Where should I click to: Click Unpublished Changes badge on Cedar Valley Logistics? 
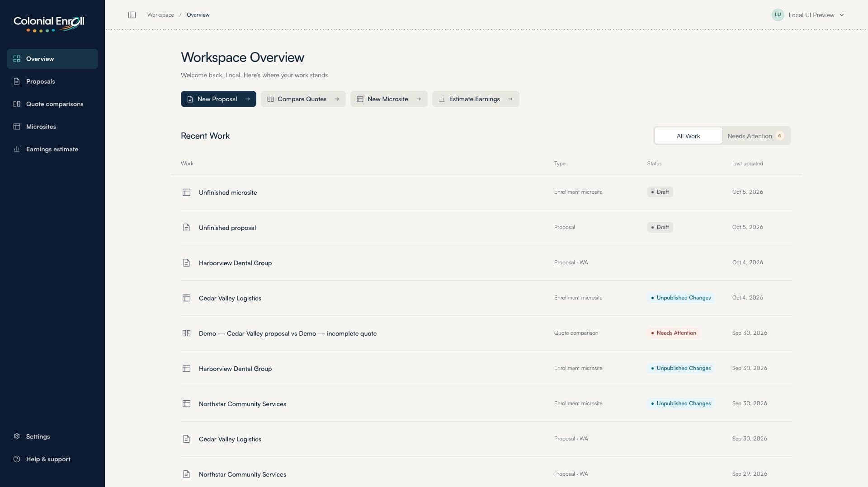point(681,298)
